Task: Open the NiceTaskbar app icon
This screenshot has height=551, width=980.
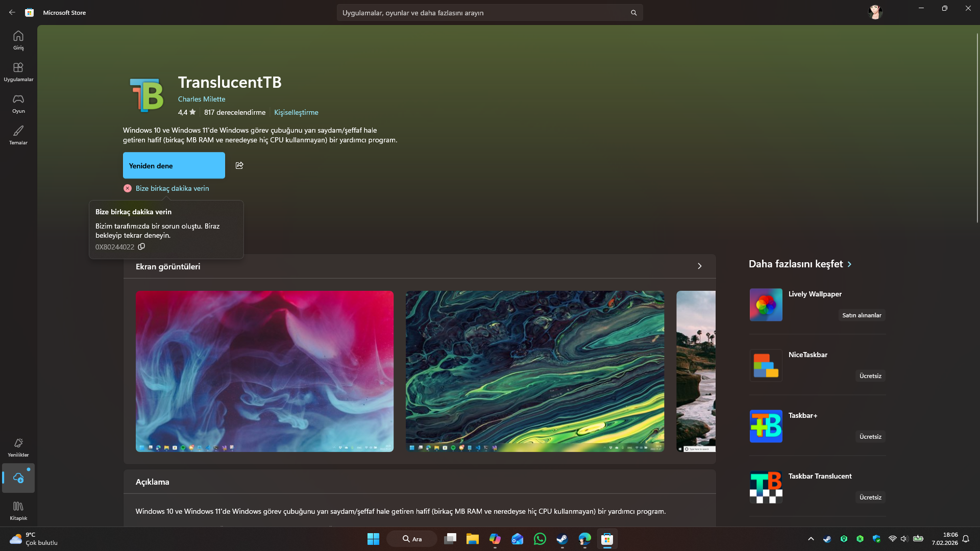Action: click(x=766, y=365)
